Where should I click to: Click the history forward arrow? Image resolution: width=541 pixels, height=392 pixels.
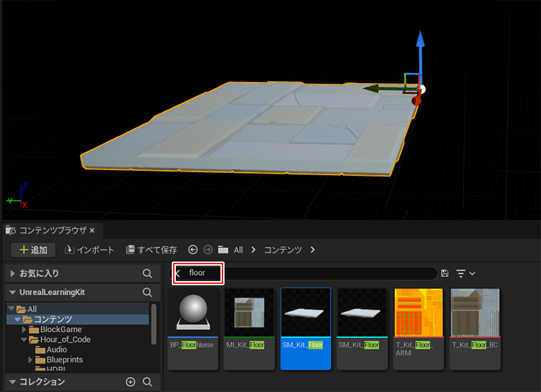(208, 250)
